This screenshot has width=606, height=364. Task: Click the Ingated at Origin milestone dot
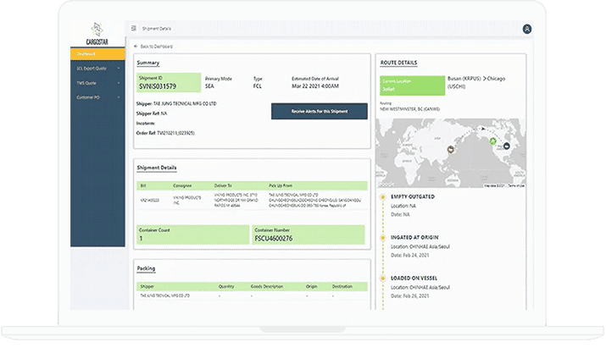click(382, 237)
